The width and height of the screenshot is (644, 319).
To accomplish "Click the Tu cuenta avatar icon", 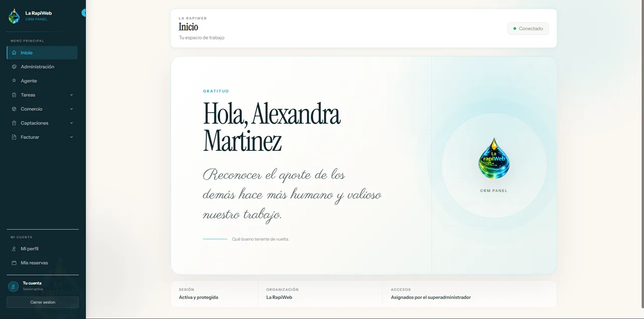I will point(14,286).
